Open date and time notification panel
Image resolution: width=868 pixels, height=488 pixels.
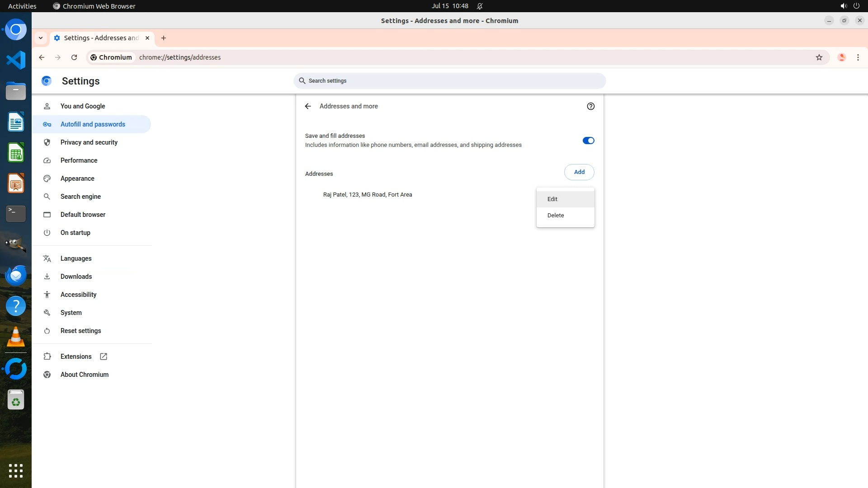point(449,6)
